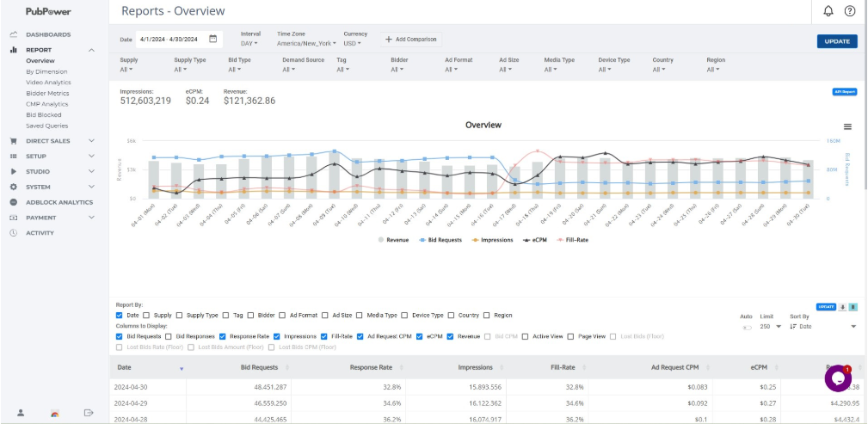This screenshot has width=868, height=424.
Task: Open Bid Blocked report
Action: click(44, 114)
